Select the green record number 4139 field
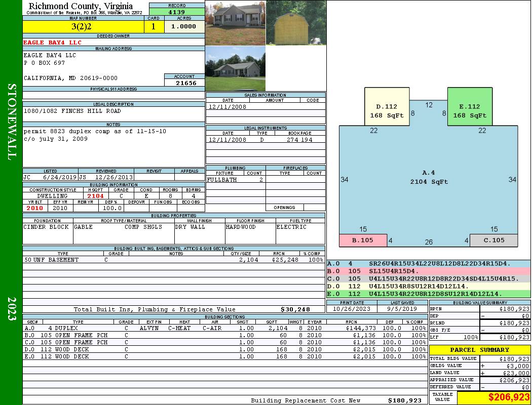Image resolution: width=532 pixels, height=405 pixels. point(177,12)
